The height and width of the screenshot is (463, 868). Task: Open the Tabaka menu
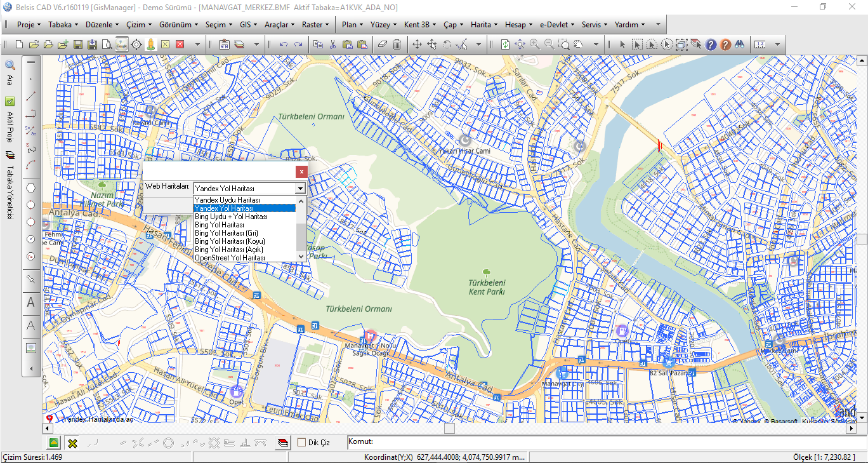point(63,25)
